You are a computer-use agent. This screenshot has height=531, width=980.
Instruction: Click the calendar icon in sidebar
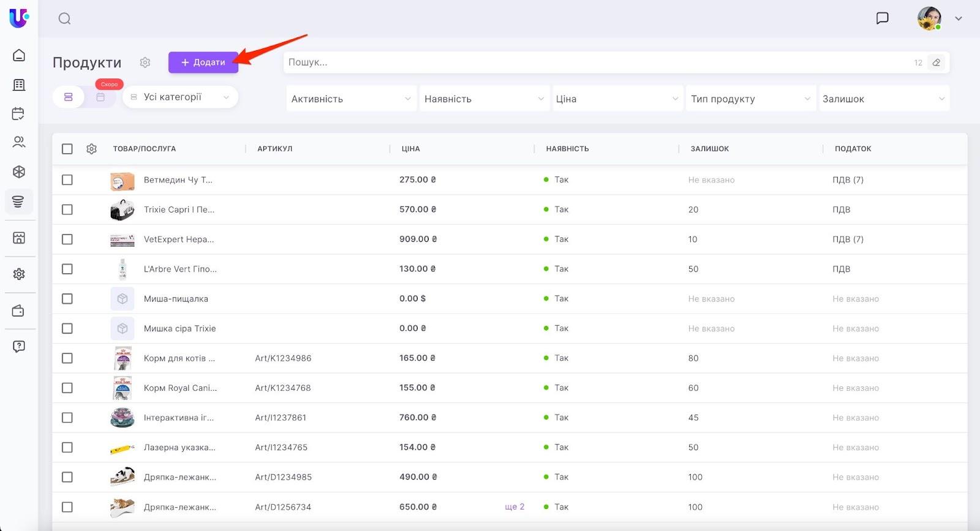(19, 113)
